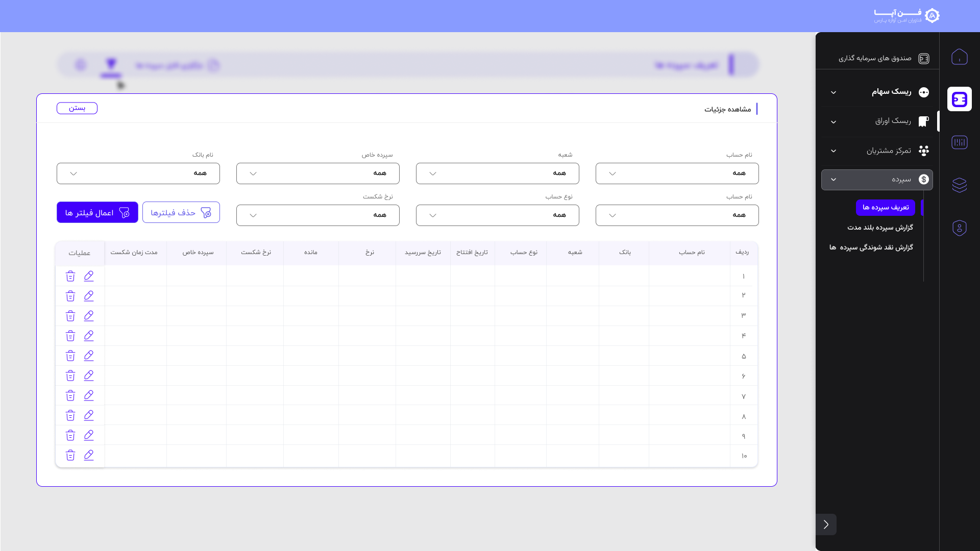
Task: Open گزارش سپرده بلند مدت
Action: (x=880, y=228)
